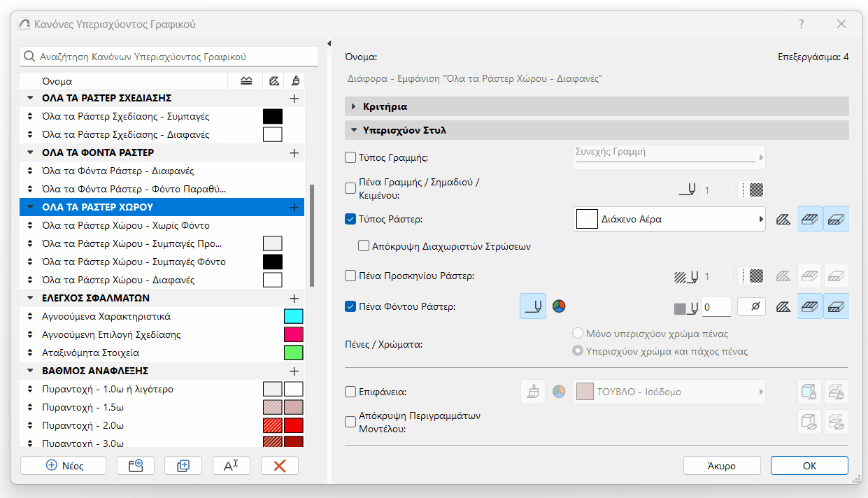Click add-rule plus for ΟΛΑ ΤΑ ΦΟΝΤΑ ΡΑΣΤΕΡ

(x=294, y=152)
